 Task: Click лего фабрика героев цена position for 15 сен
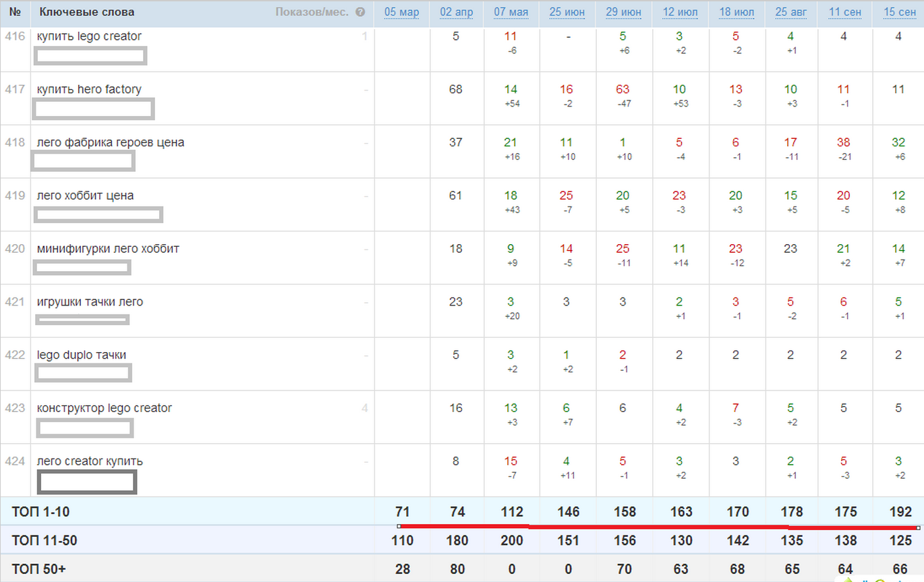tap(898, 142)
